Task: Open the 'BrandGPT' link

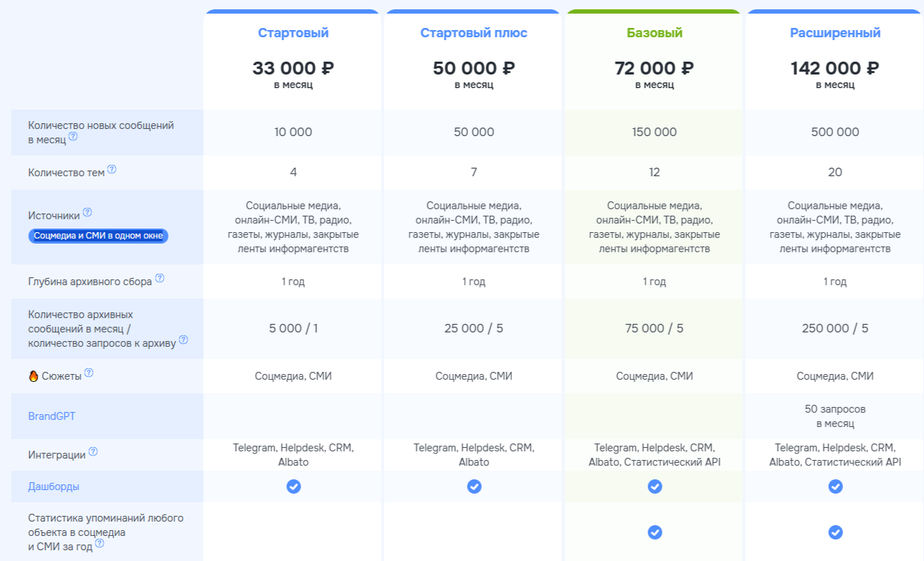Action: click(51, 416)
